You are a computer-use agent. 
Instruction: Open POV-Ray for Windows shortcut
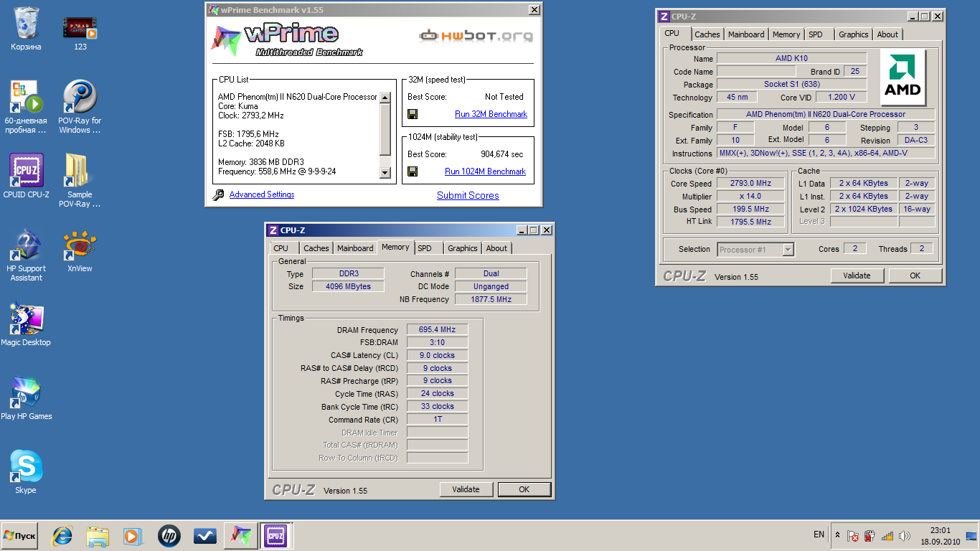80,107
